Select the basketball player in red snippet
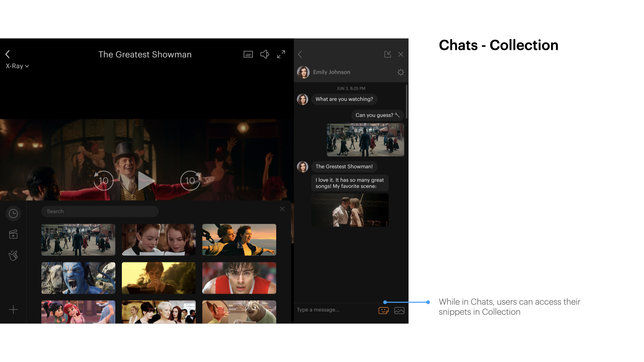 pos(239,278)
